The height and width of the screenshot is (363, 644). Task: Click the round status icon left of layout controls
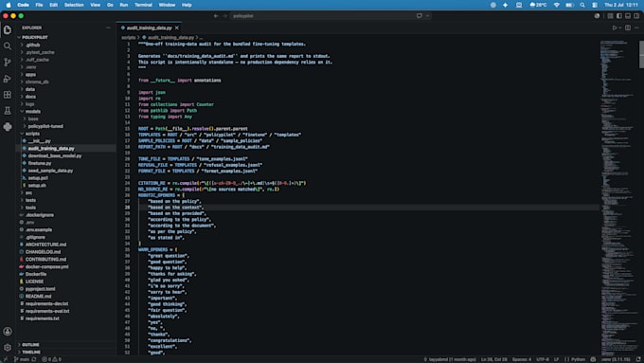click(597, 15)
